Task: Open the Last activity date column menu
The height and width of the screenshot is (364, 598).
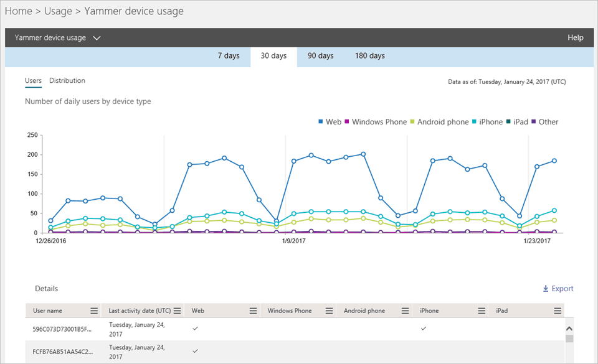Action: coord(178,310)
